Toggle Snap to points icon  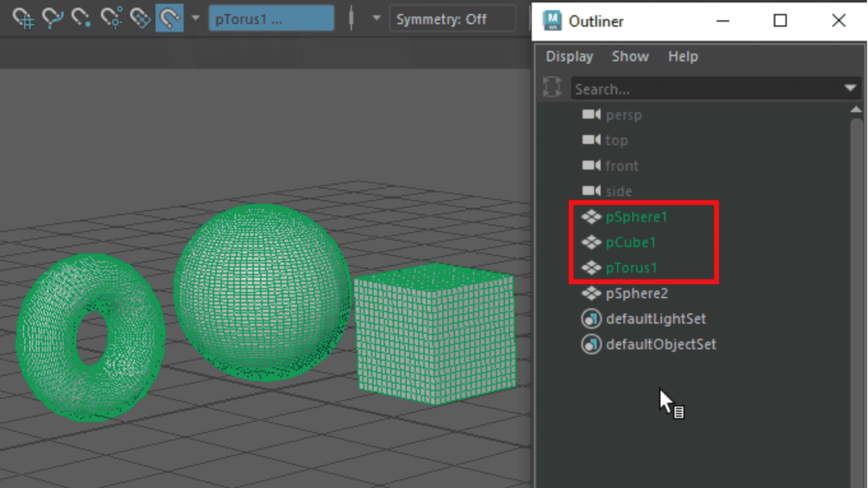(x=81, y=18)
